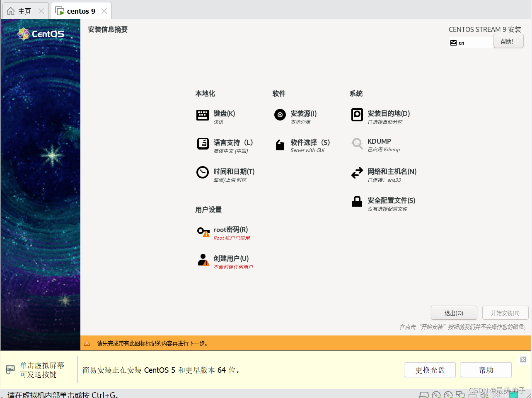Screen dimensions: 532x398
Task: Click the 帮助 button in VMware bar
Action: click(486, 370)
